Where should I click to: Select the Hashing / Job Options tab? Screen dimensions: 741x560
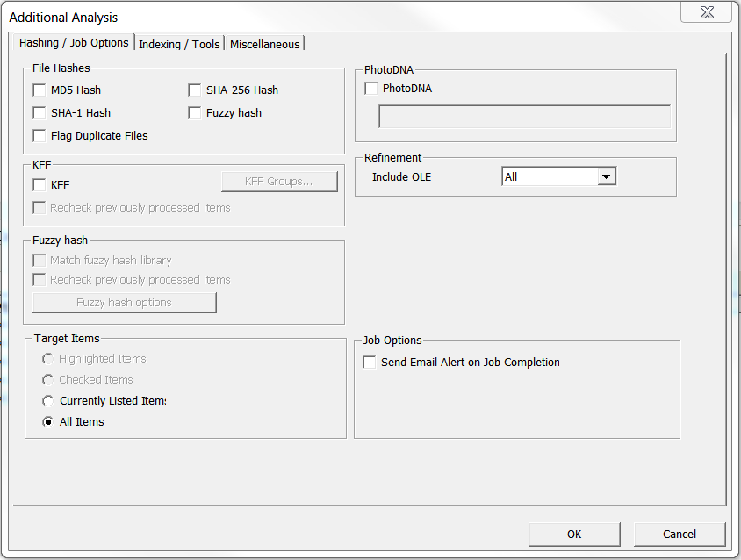(x=74, y=42)
